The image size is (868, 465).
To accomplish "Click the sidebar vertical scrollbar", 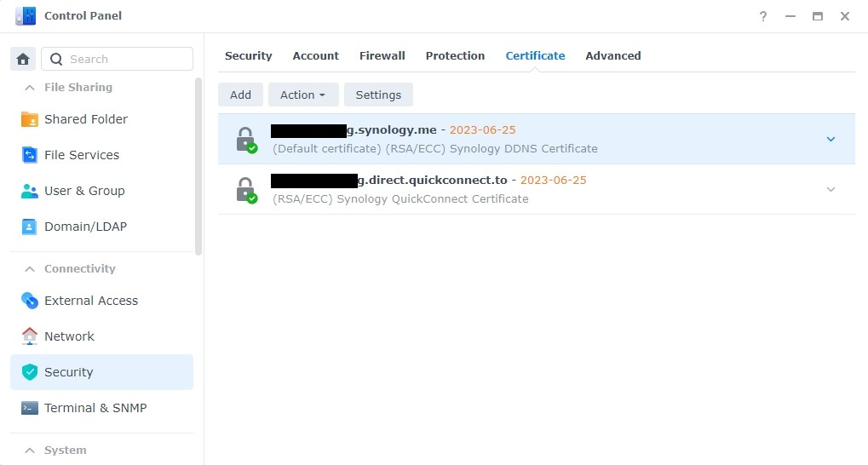I will click(x=198, y=166).
